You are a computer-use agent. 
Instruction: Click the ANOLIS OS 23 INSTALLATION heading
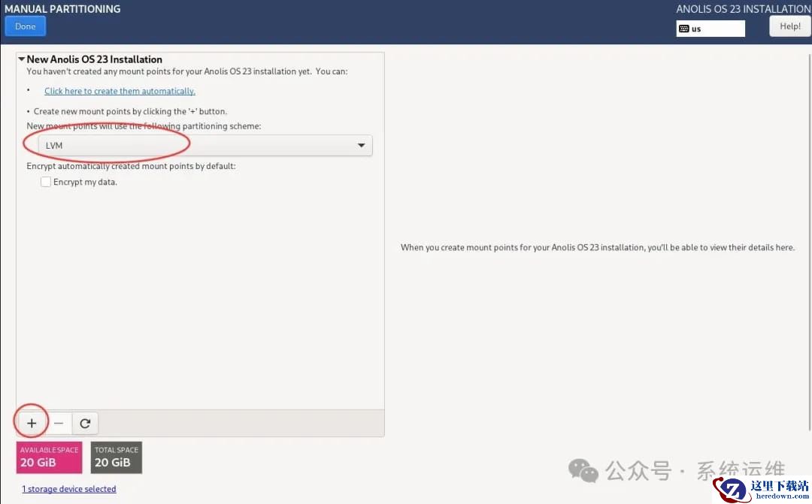[x=743, y=9]
